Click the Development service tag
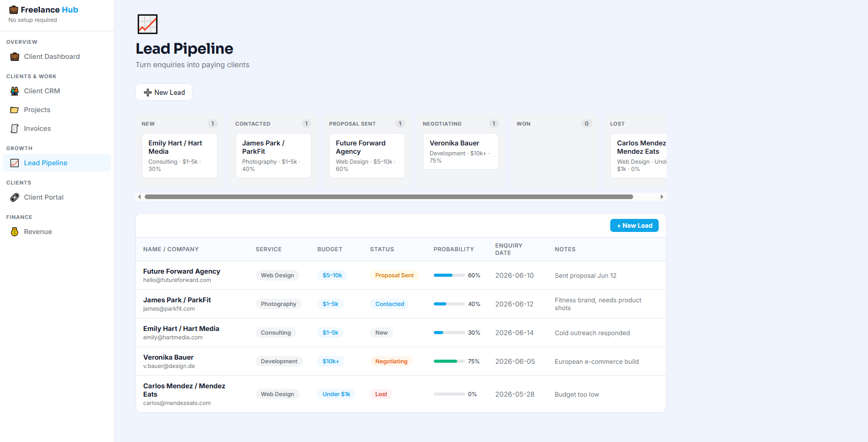This screenshot has width=868, height=442. [x=279, y=361]
